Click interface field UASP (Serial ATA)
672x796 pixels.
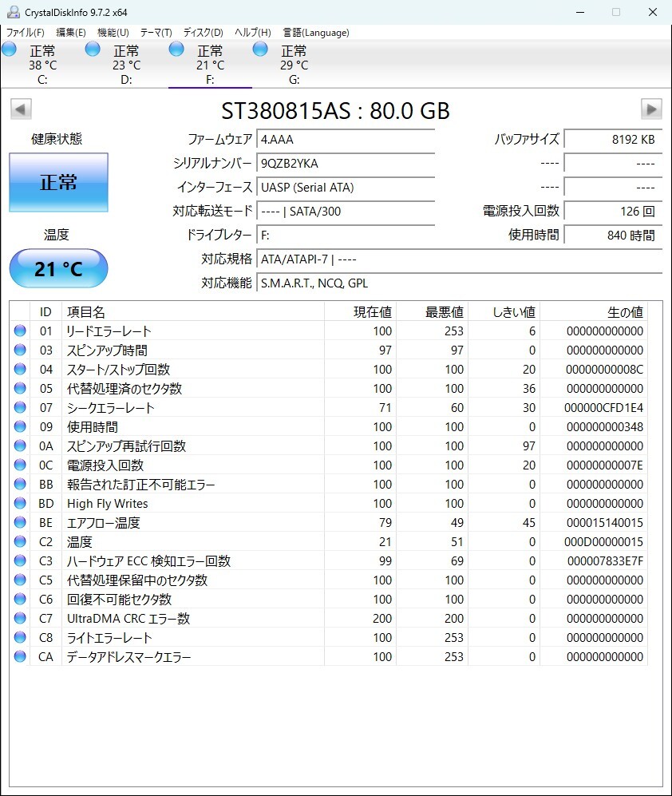click(x=346, y=187)
